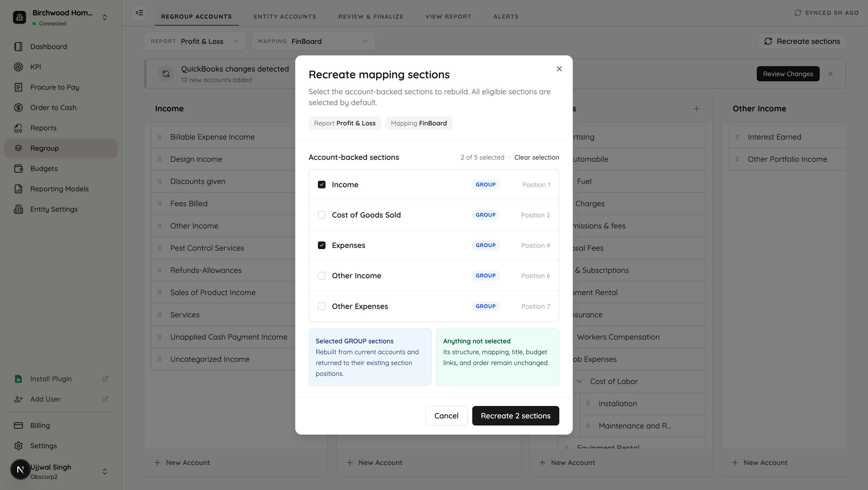Switch to Alerts tab
The image size is (868, 490).
(506, 17)
